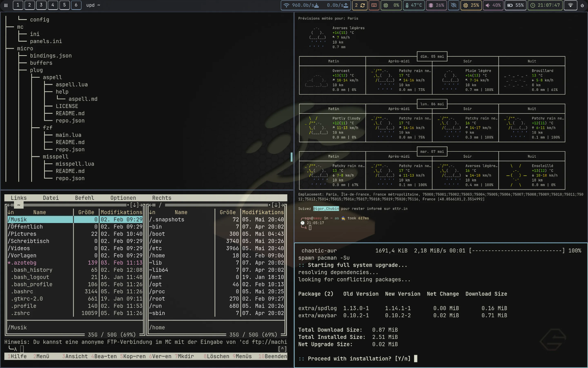Click misspell.lua in the tree listing
The height and width of the screenshot is (368, 588).
tap(75, 164)
